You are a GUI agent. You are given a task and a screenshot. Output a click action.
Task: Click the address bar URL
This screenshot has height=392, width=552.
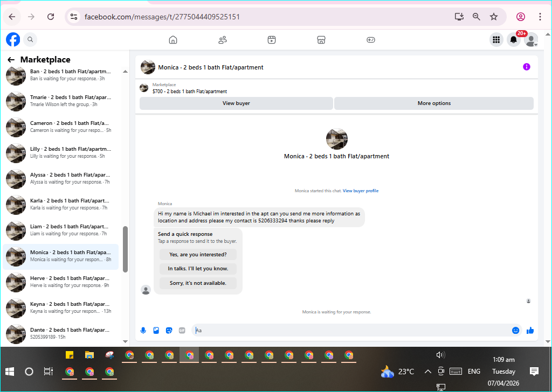tap(162, 17)
